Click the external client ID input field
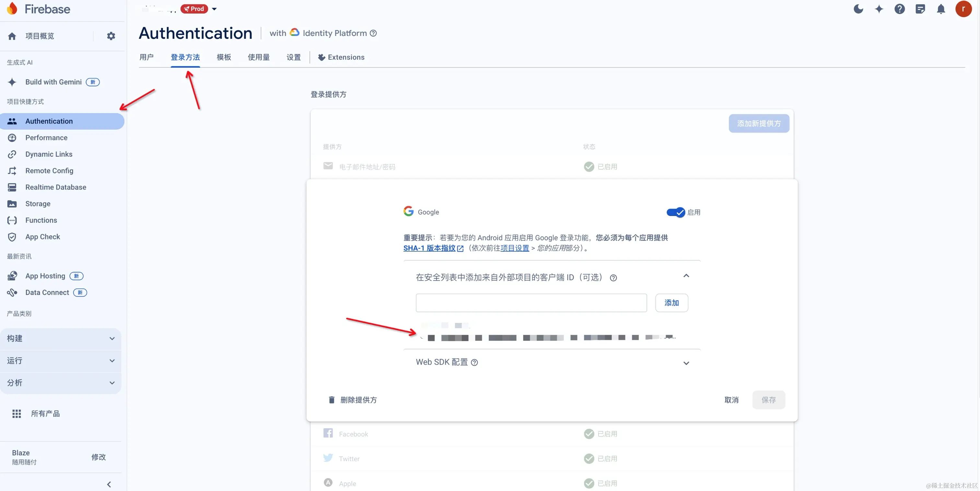This screenshot has height=491, width=980. (531, 303)
